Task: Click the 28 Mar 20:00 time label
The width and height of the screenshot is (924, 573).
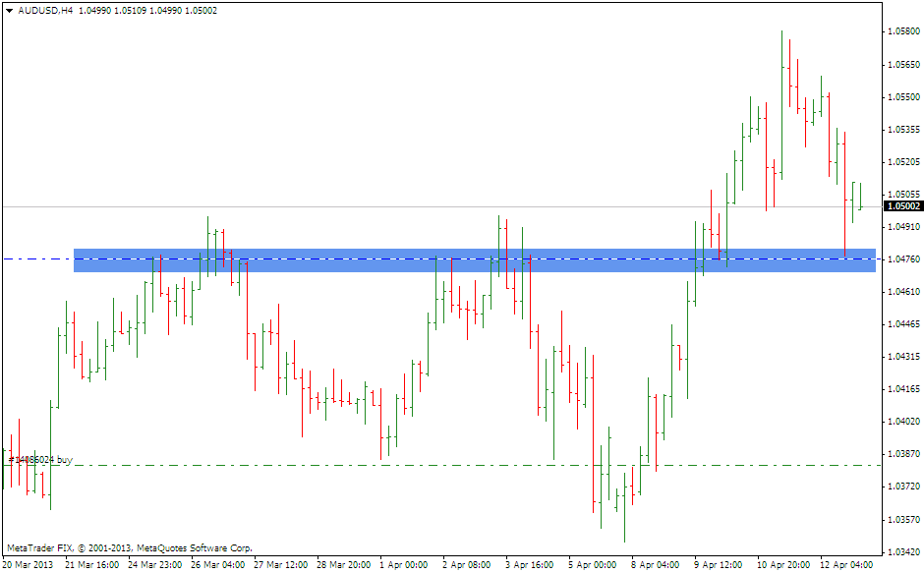Action: (x=343, y=565)
